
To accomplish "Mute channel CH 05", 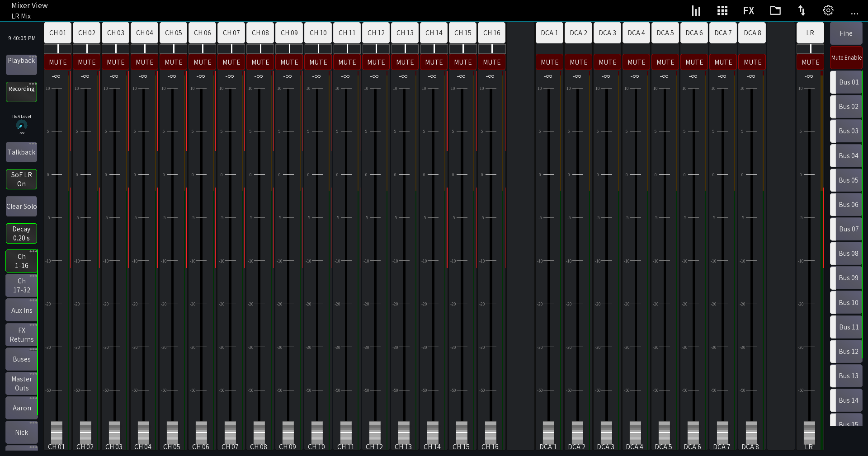I will [173, 62].
